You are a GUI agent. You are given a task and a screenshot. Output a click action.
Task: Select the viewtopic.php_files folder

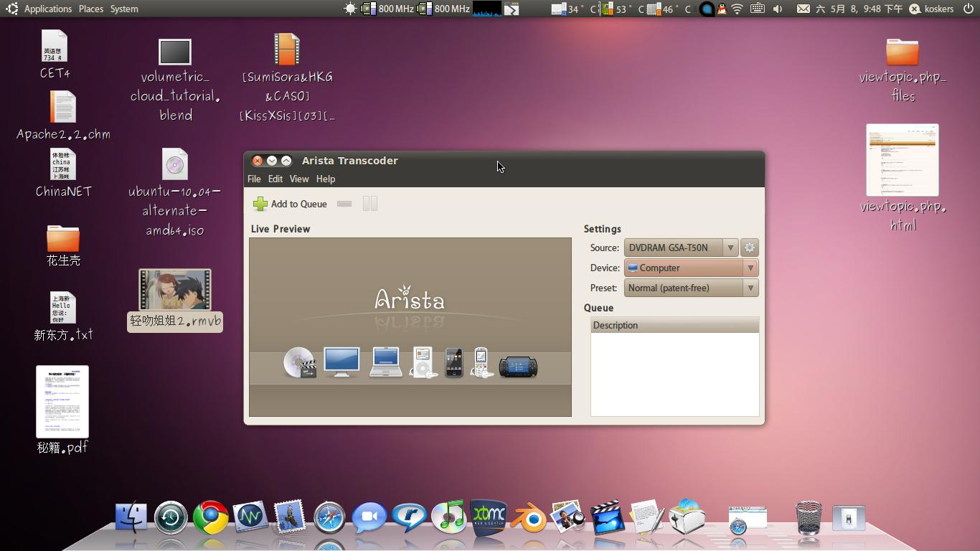coord(903,70)
